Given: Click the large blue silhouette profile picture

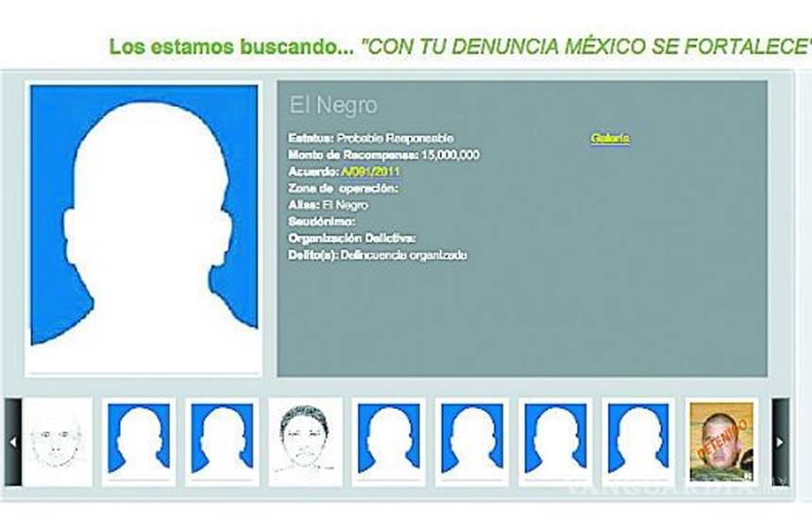Looking at the screenshot, I should pyautogui.click(x=144, y=227).
